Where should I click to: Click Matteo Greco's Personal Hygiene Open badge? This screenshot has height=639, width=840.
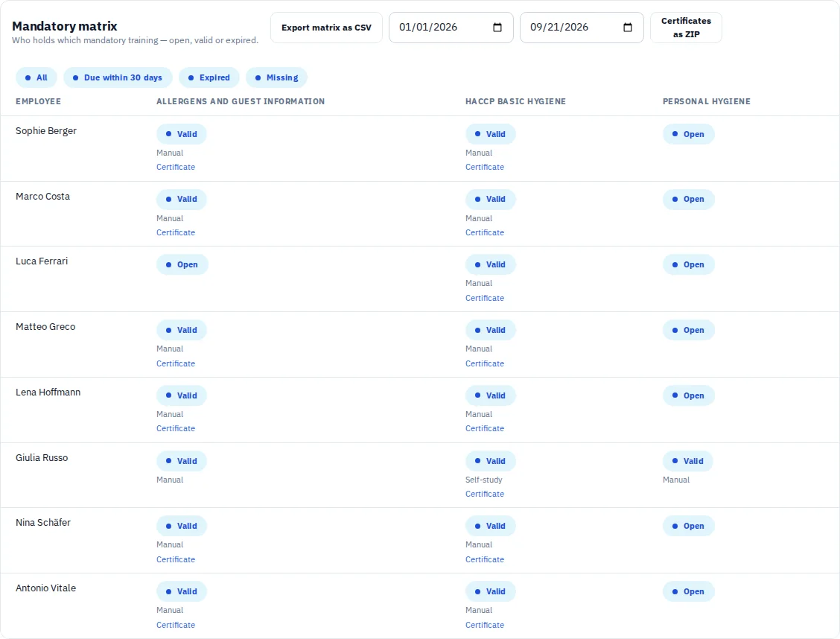pos(688,331)
